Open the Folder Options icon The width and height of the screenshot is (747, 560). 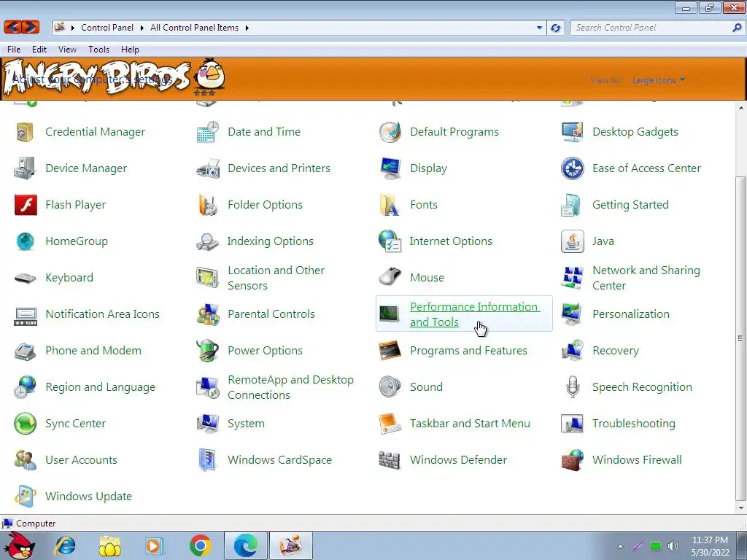tap(207, 205)
